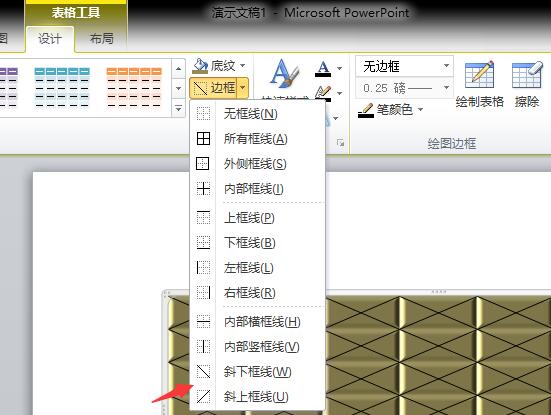551x415 pixels.
Task: Open the text effects dropdown arrow
Action: point(336,118)
